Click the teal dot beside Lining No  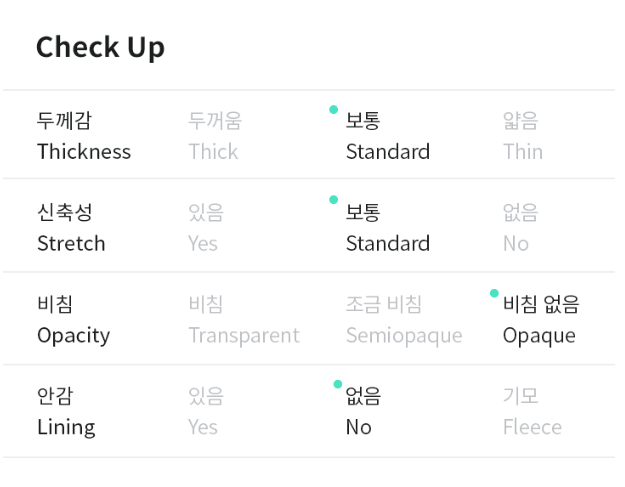(x=338, y=384)
